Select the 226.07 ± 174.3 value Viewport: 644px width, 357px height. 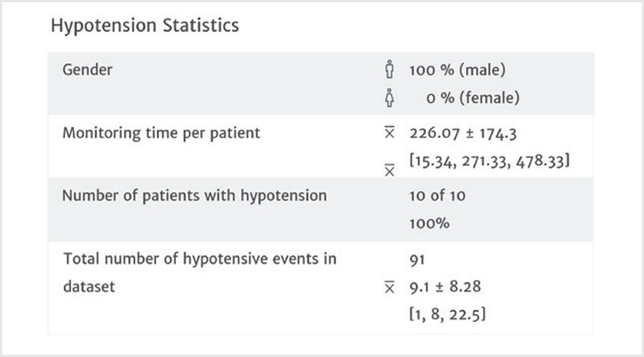(465, 134)
